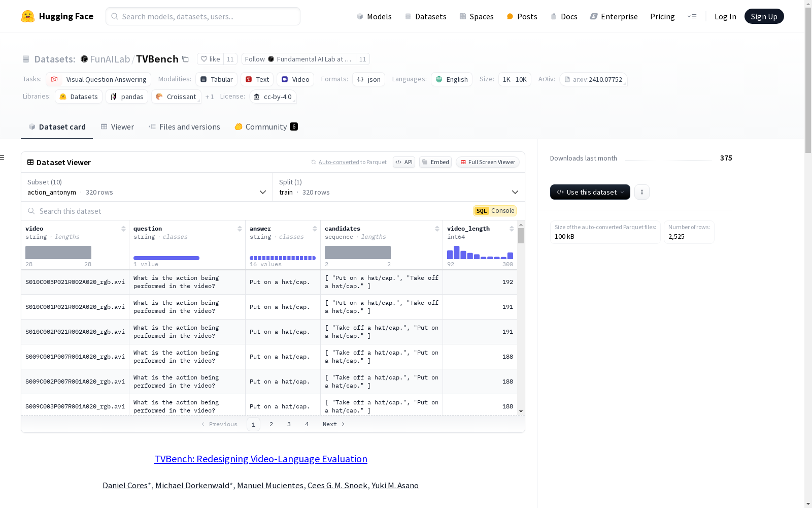Open the left sidebar table of contents icon

pos(3,157)
